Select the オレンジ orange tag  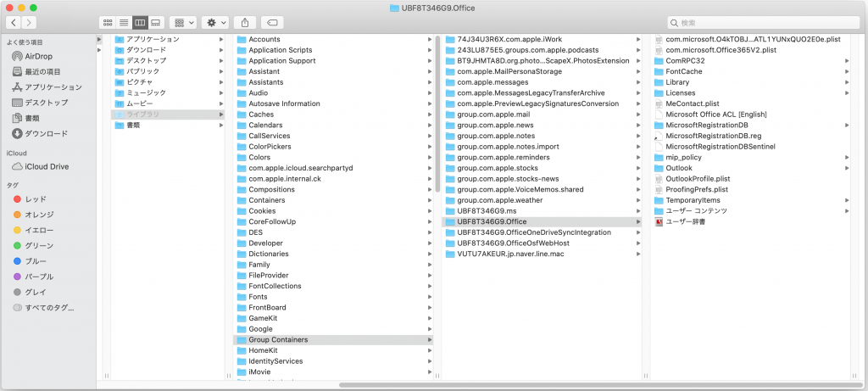[33, 215]
